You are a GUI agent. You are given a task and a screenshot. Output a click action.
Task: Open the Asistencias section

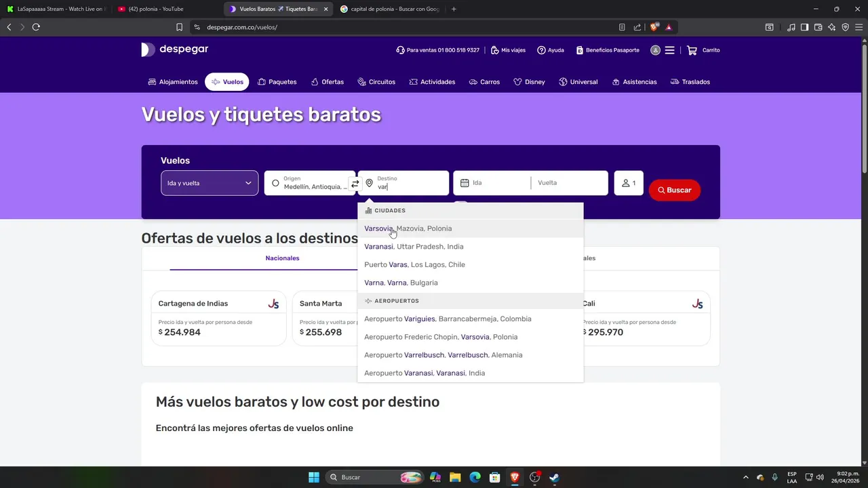click(x=634, y=82)
